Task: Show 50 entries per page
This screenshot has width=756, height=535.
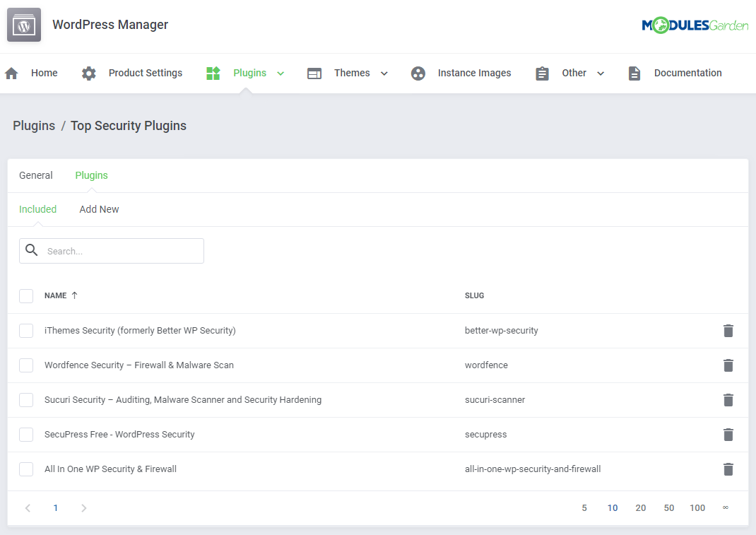Action: tap(668, 508)
